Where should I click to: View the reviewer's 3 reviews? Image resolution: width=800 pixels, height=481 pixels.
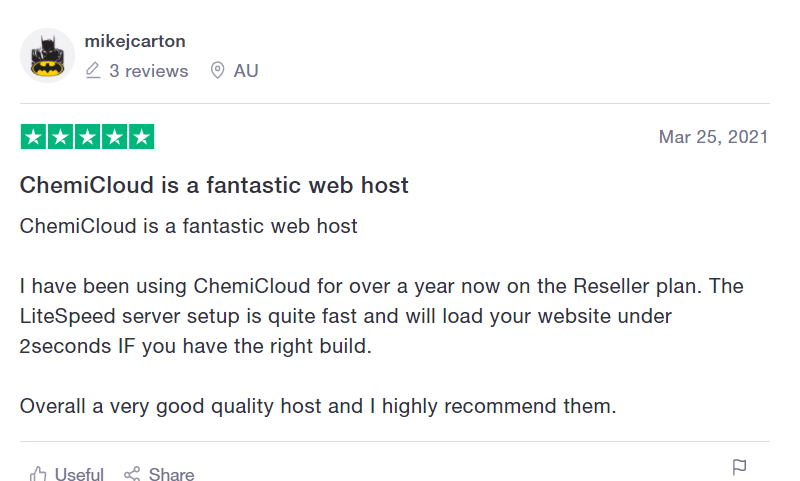(x=148, y=71)
